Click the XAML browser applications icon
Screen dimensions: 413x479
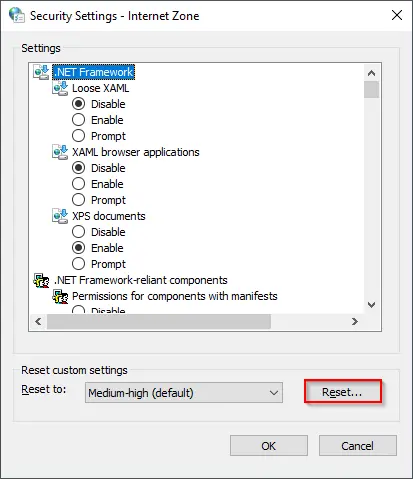point(60,152)
